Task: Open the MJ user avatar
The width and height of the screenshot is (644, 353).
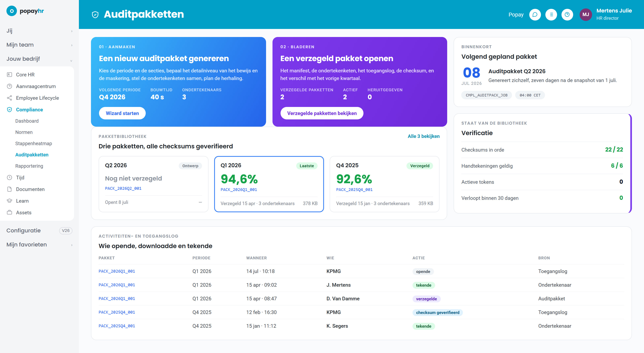Action: coord(585,15)
